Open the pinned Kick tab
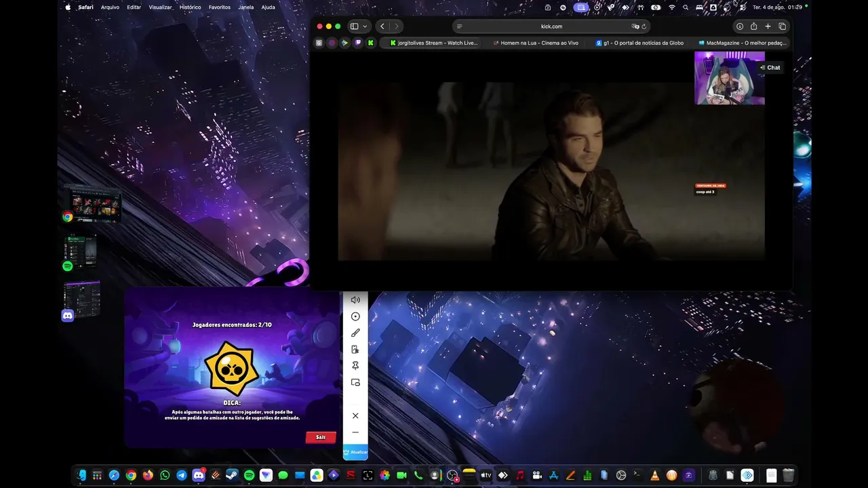 [370, 43]
